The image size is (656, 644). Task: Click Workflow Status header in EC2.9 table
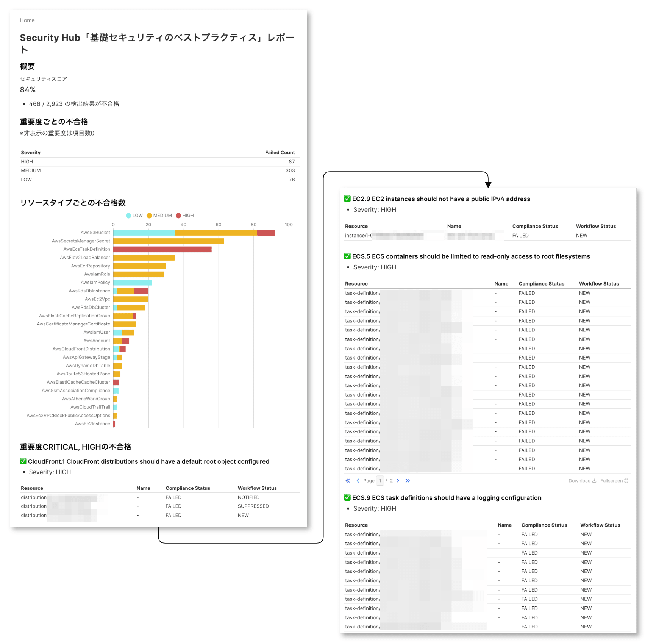point(596,226)
